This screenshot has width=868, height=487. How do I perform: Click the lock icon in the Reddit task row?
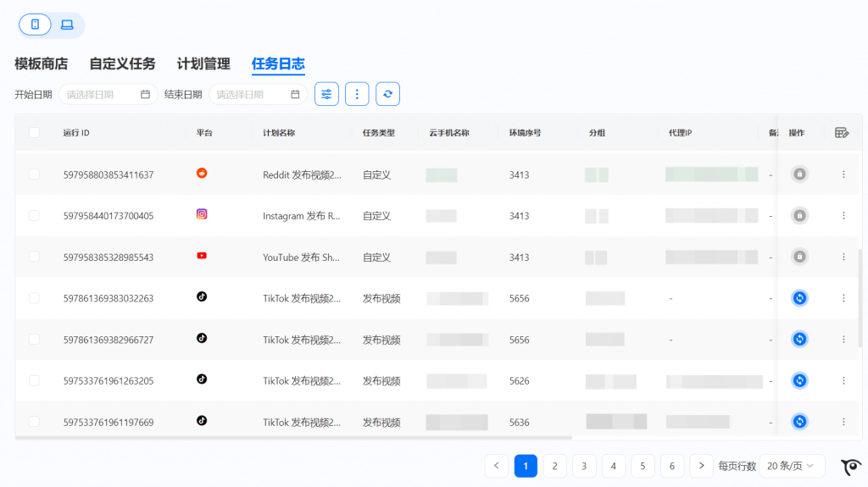[x=798, y=174]
